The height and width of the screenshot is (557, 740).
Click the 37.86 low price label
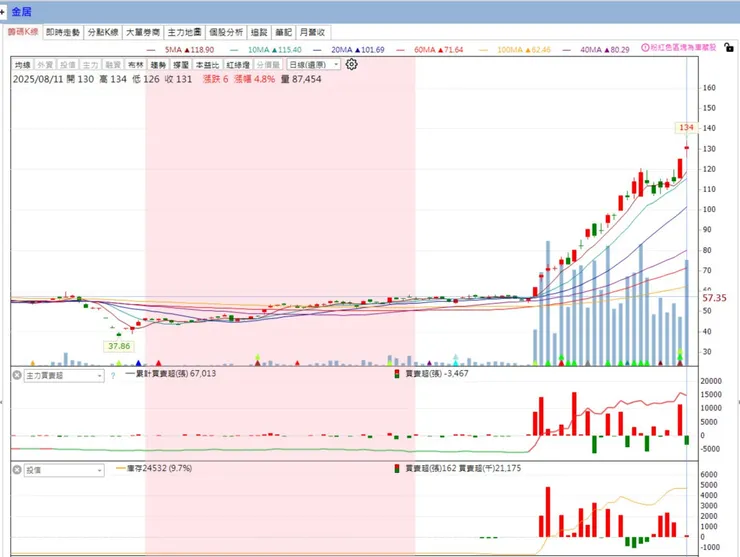click(x=119, y=346)
